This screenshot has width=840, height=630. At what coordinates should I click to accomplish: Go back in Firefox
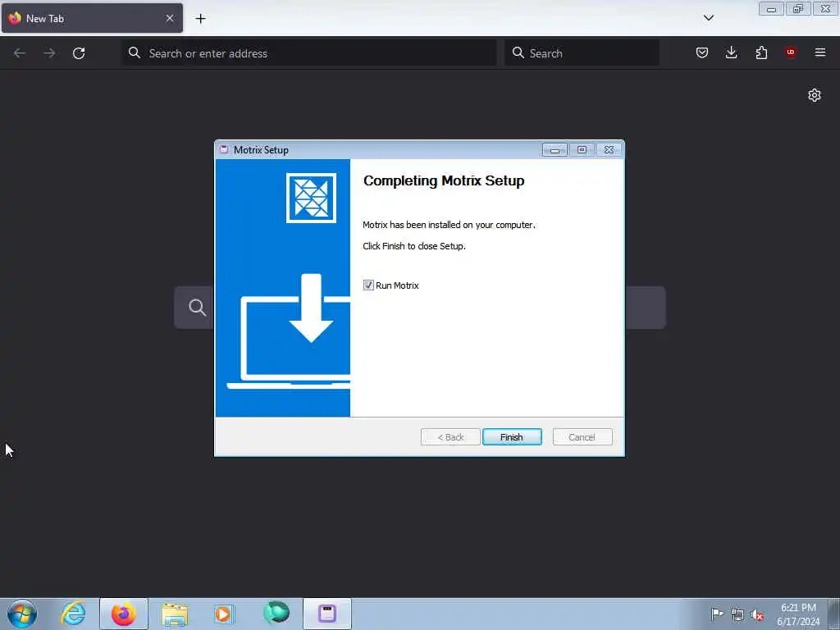point(20,53)
